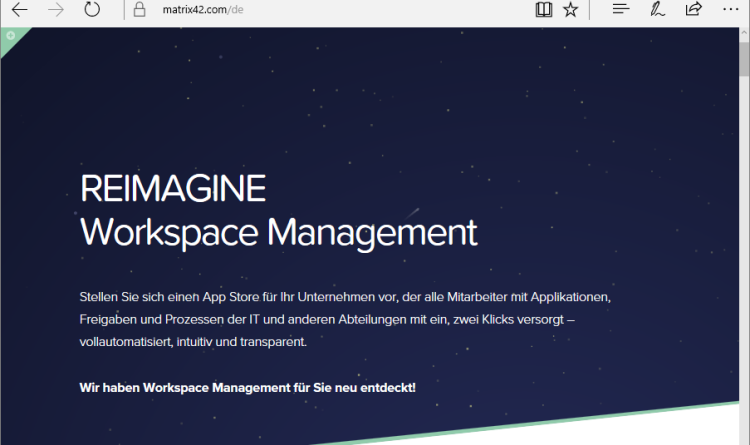
Task: Click the paragraph starting with Stellen Sie
Action: pos(351,320)
